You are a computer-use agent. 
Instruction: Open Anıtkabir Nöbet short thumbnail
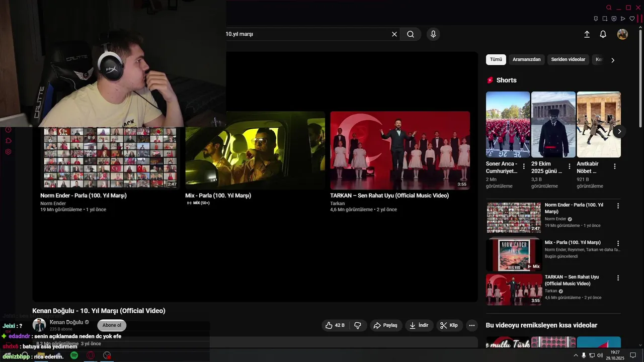coord(599,124)
